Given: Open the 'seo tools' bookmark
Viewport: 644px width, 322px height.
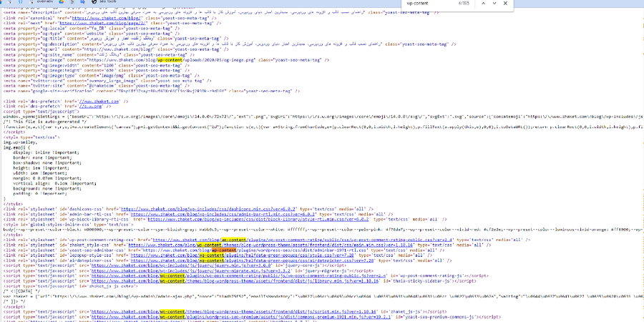Looking at the screenshot, I should point(104,1).
